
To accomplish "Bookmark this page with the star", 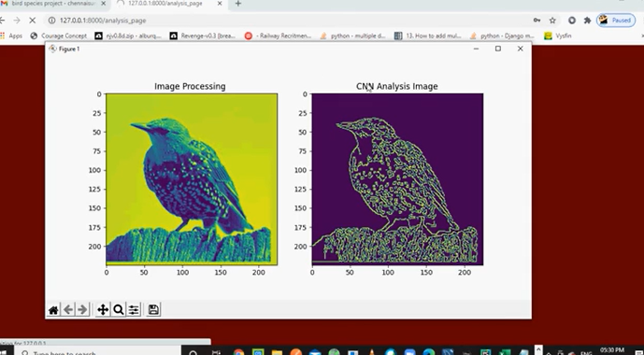I will 552,21.
